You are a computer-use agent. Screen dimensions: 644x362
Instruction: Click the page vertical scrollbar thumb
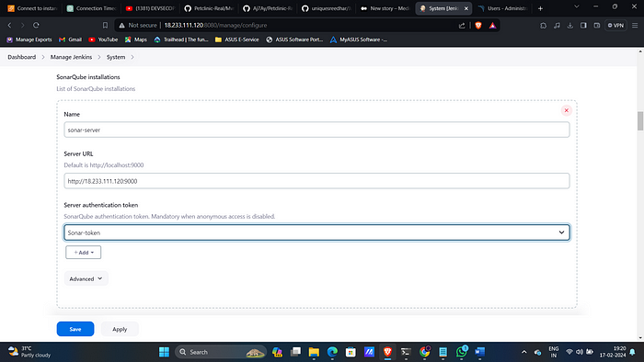click(640, 120)
